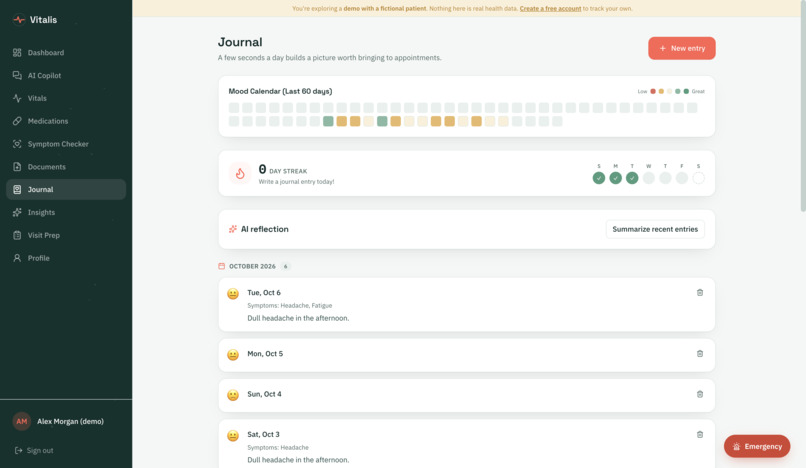Delete the Tue, Oct 6 journal entry

(700, 292)
